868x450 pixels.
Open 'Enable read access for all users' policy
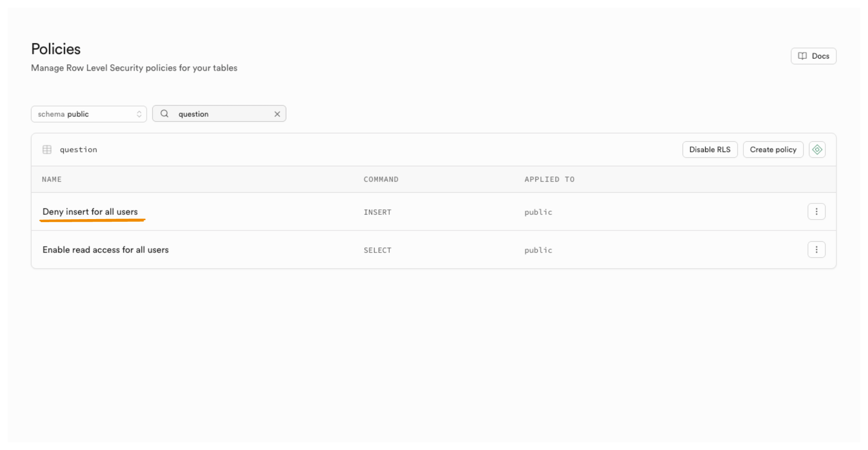105,250
